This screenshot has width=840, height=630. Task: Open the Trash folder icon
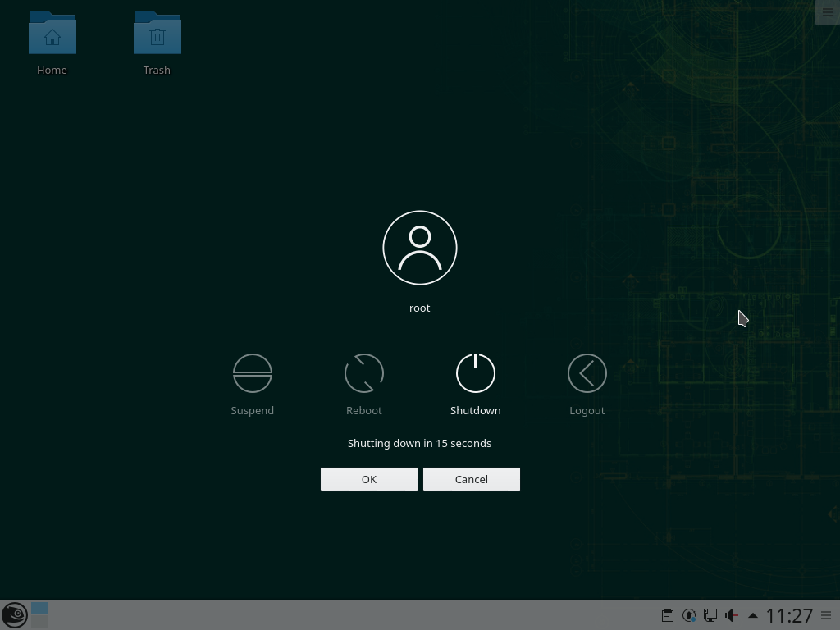pyautogui.click(x=157, y=35)
